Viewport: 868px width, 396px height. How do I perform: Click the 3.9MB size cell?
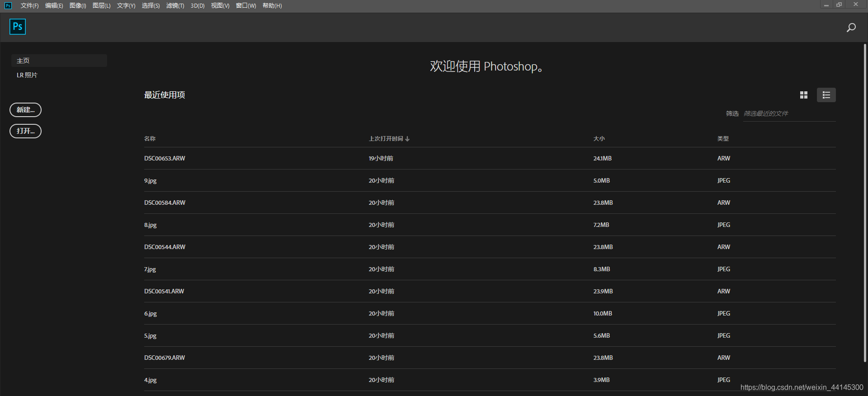pos(601,380)
